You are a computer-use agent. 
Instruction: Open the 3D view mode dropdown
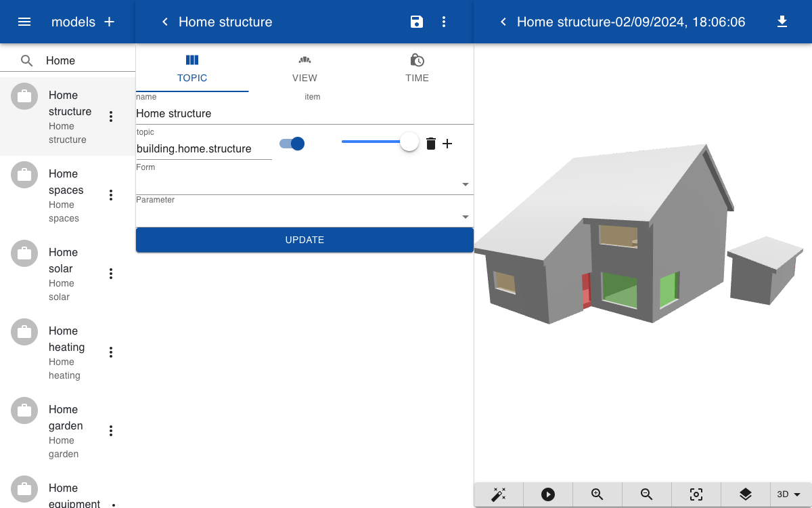(792, 494)
